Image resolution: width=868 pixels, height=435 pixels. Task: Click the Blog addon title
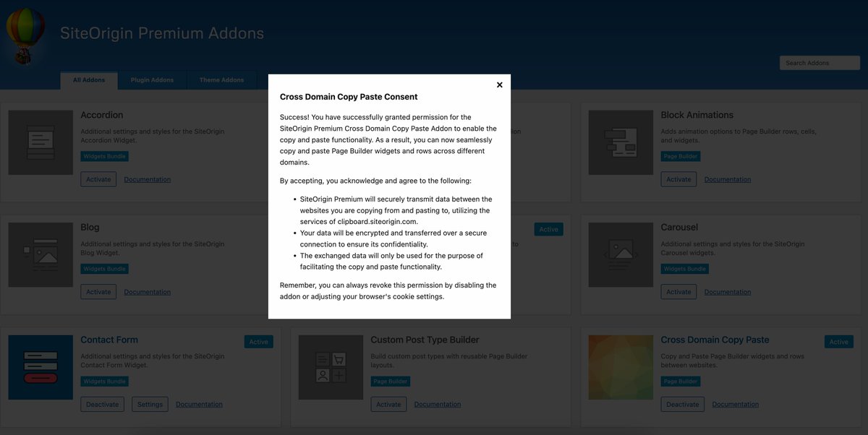point(90,227)
